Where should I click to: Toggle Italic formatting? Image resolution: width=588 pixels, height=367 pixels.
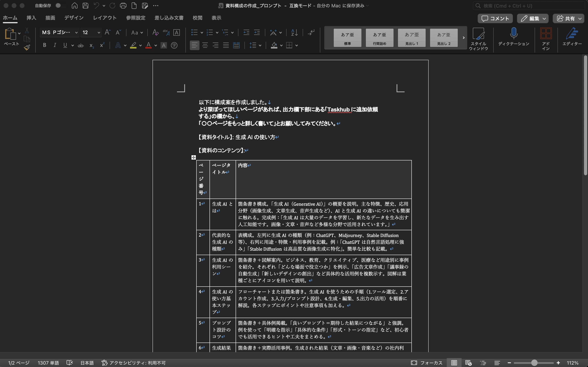click(55, 45)
